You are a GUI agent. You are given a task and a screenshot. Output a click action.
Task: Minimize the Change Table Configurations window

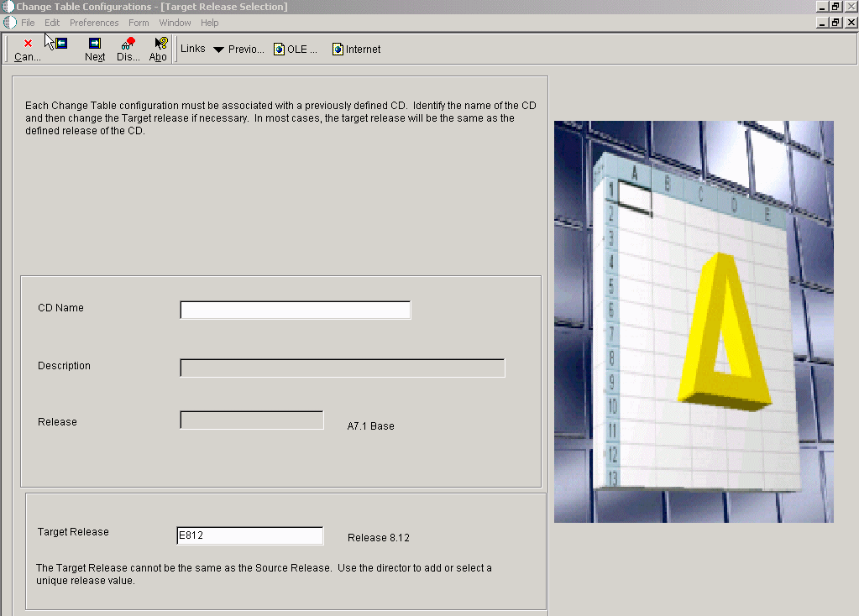[x=822, y=7]
